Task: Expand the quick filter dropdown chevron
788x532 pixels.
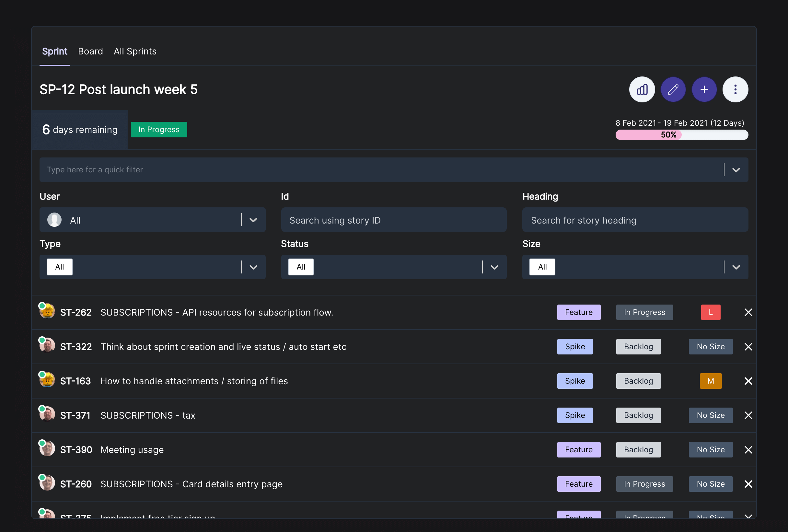Action: pos(736,170)
